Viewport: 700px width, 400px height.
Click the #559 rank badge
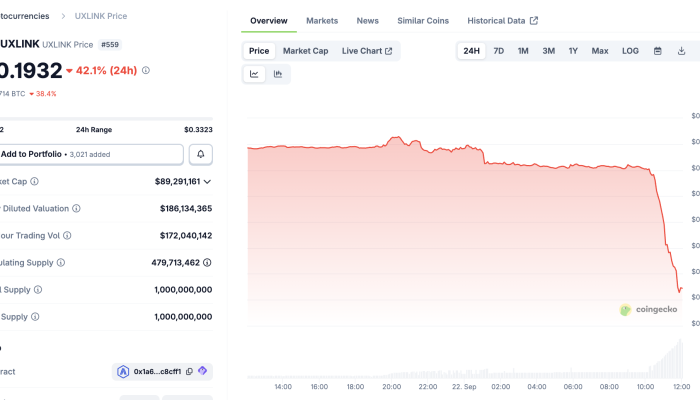pos(110,45)
